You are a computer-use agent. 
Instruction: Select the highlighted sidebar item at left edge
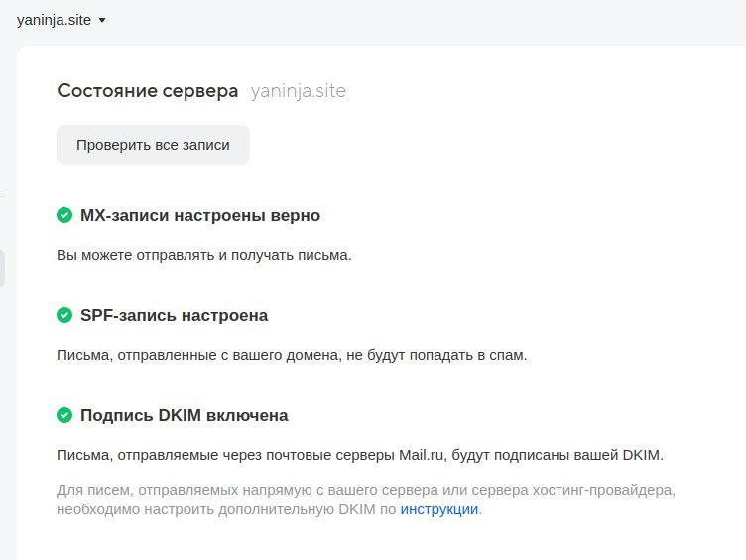pyautogui.click(x=2, y=269)
